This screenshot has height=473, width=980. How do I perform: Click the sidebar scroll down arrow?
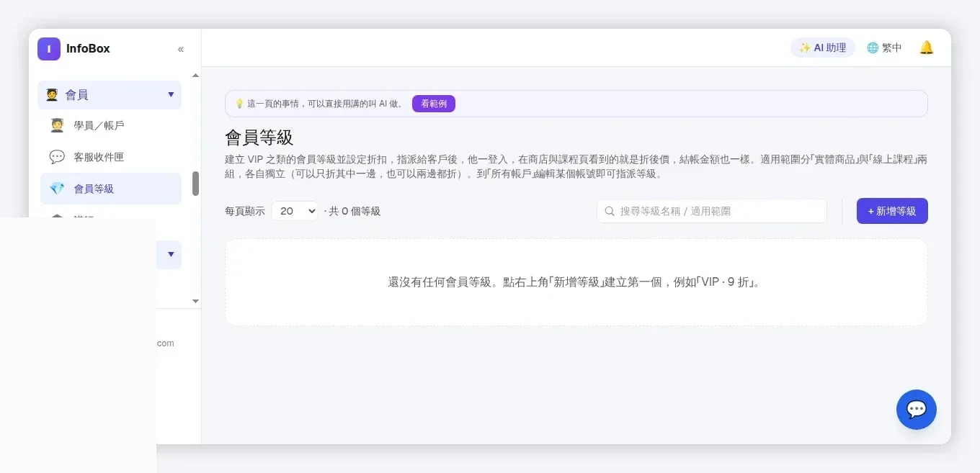coord(195,301)
